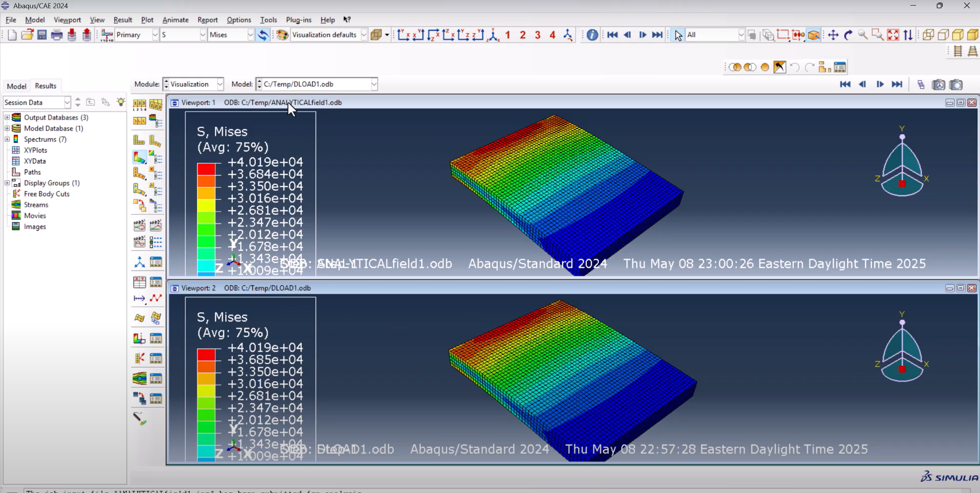Toggle the shaded render style cube
The height and width of the screenshot is (493, 980).
coord(972,35)
